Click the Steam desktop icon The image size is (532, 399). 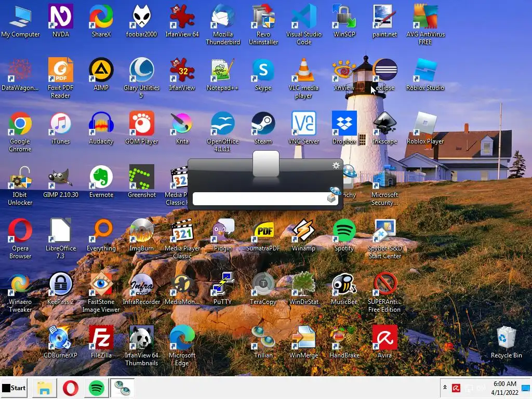coord(263,128)
